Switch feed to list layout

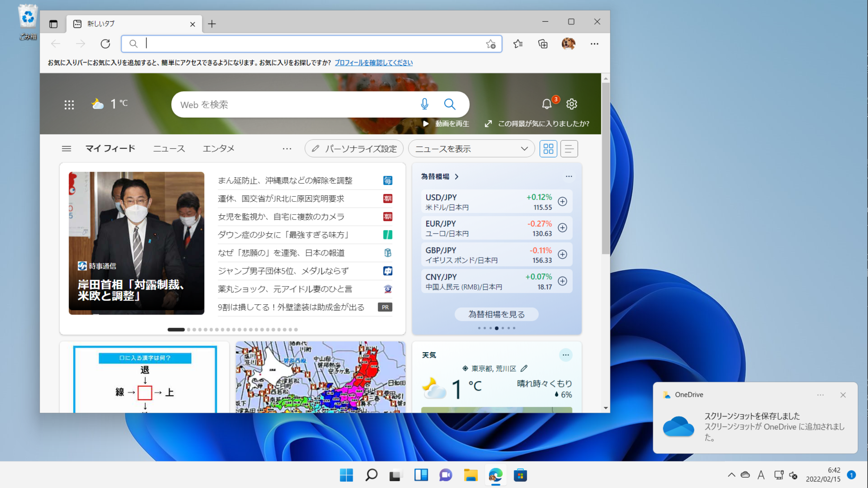[x=569, y=148]
